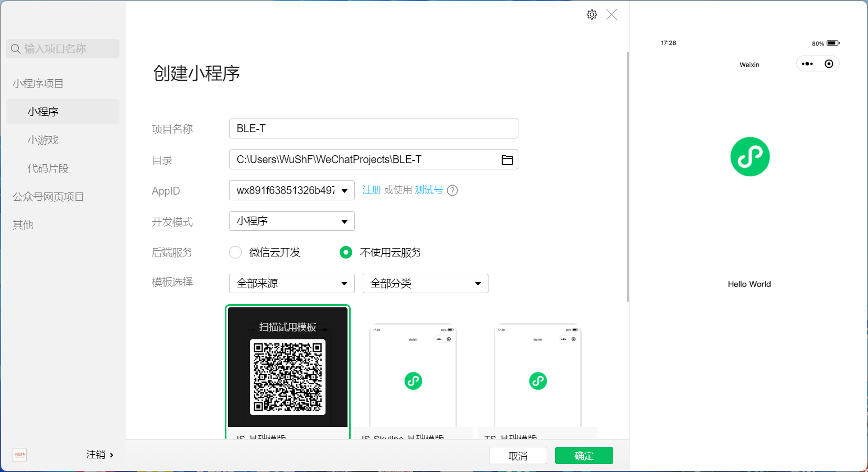Open 小程序项目 section heading
This screenshot has width=868, height=472.
[x=38, y=83]
